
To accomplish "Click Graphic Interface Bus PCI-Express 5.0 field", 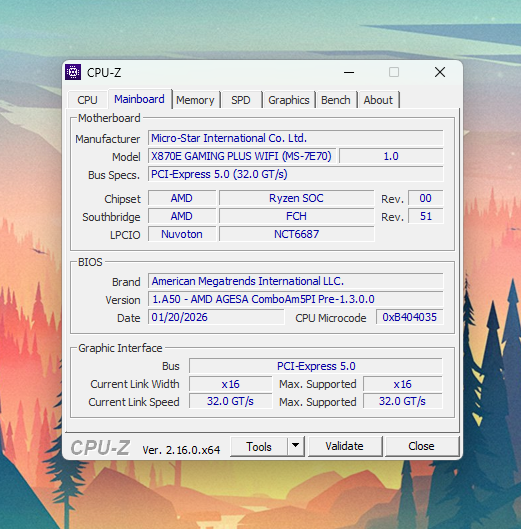I will click(x=316, y=366).
